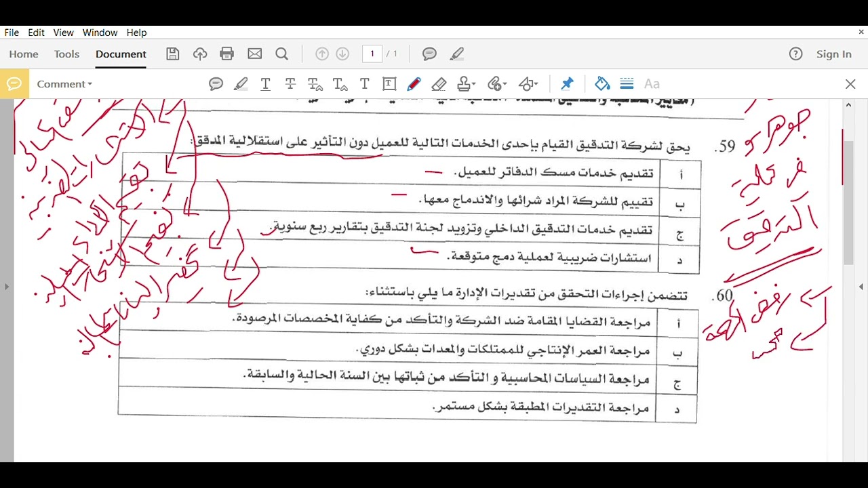Select the Highlight Text tool in Comment bar

click(x=241, y=84)
